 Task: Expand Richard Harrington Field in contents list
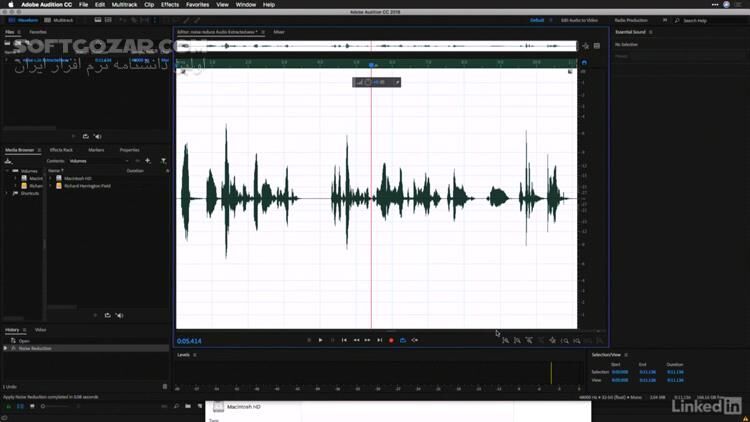(51, 186)
